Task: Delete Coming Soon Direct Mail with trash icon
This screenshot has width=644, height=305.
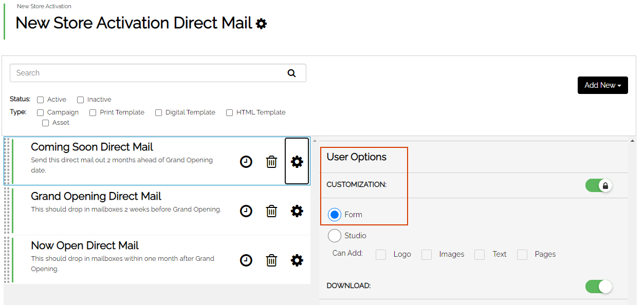Action: (271, 162)
